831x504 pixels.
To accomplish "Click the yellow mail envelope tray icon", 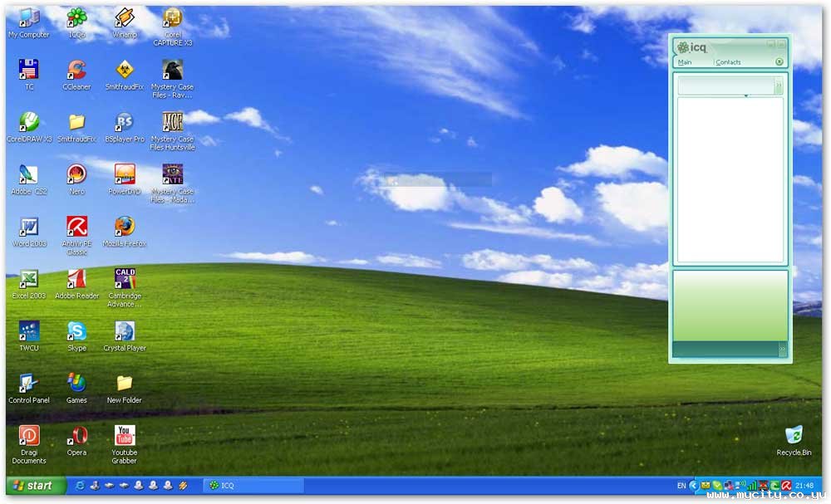I will point(706,485).
